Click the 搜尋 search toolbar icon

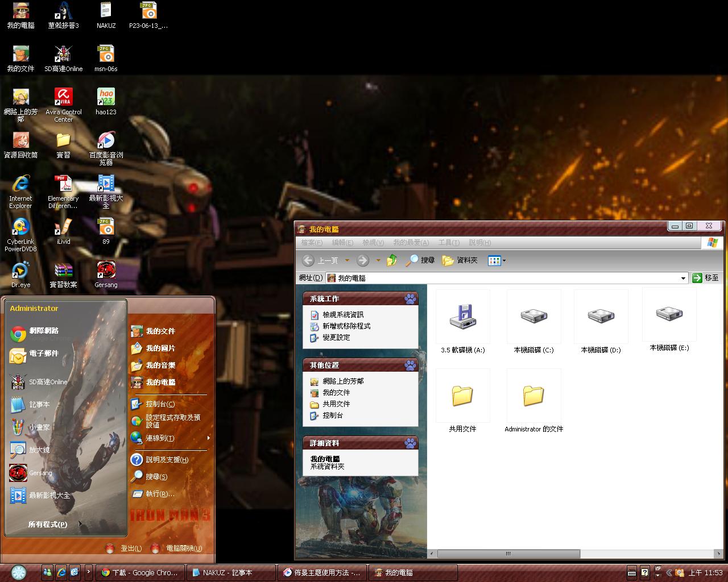tap(420, 260)
